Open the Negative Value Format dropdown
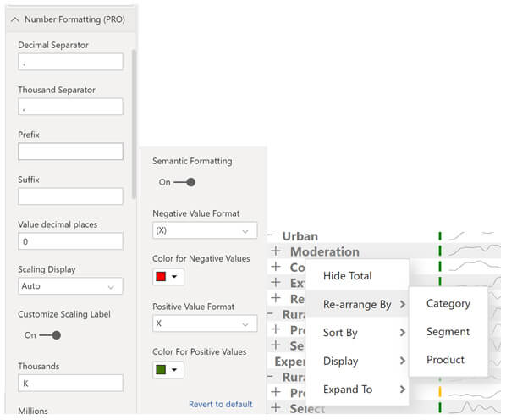Screen dimensions: 506x420 205,230
